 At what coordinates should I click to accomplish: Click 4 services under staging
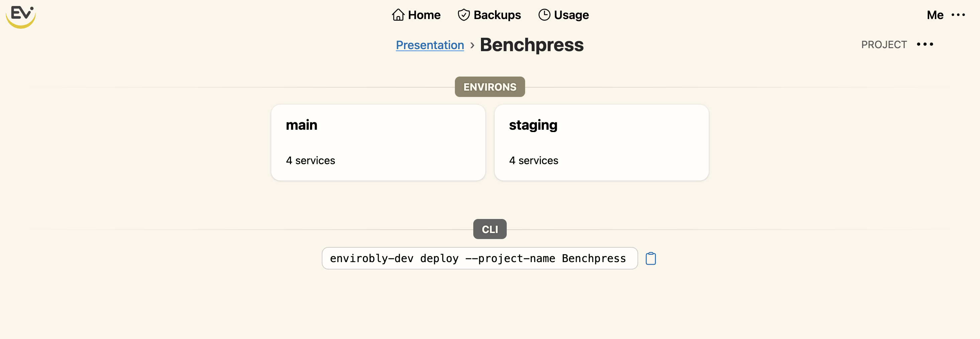[x=533, y=160]
